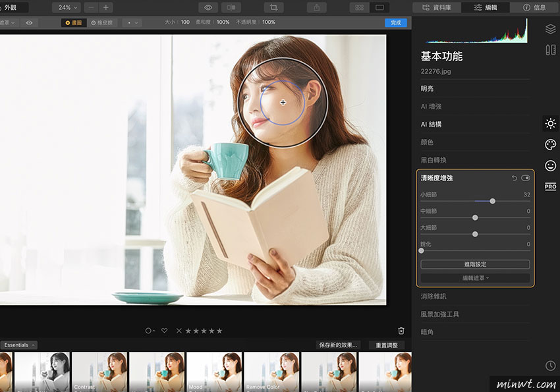
Task: Open the history clock icon
Action: tap(550, 366)
